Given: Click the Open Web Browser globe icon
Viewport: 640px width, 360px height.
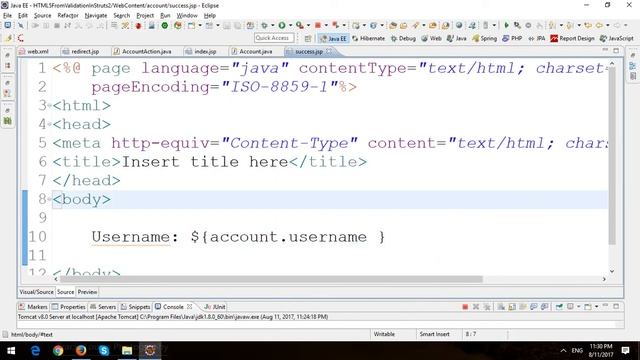Looking at the screenshot, I should (x=459, y=25).
